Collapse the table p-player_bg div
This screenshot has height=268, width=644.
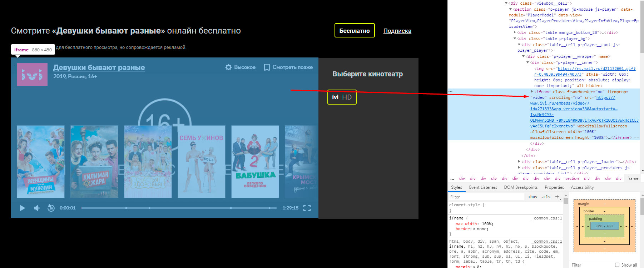515,39
